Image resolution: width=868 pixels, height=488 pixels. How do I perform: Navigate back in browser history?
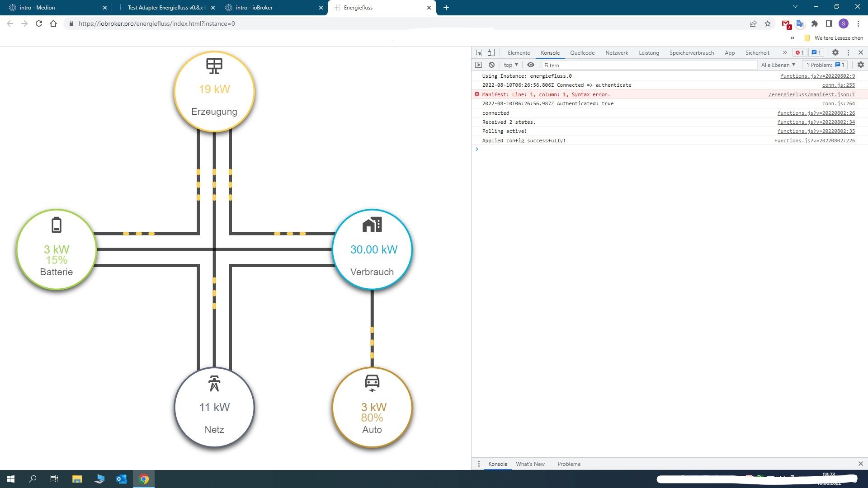click(x=10, y=23)
